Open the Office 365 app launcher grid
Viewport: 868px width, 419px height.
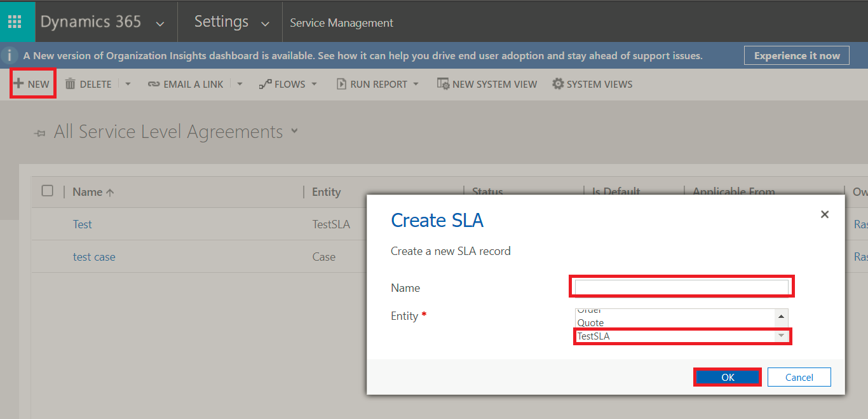[17, 21]
